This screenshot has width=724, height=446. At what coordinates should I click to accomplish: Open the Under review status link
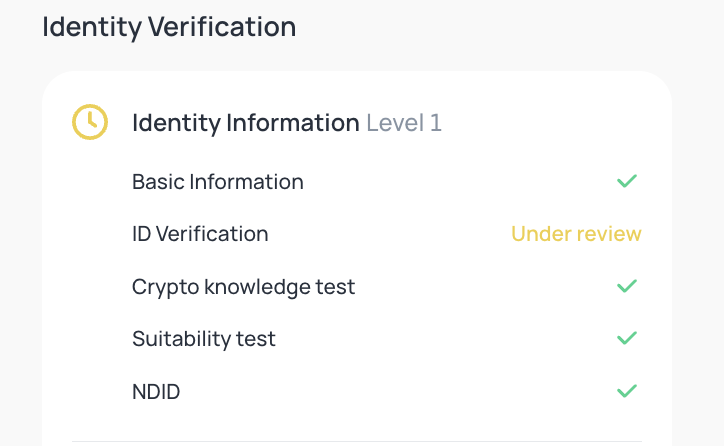pos(576,234)
